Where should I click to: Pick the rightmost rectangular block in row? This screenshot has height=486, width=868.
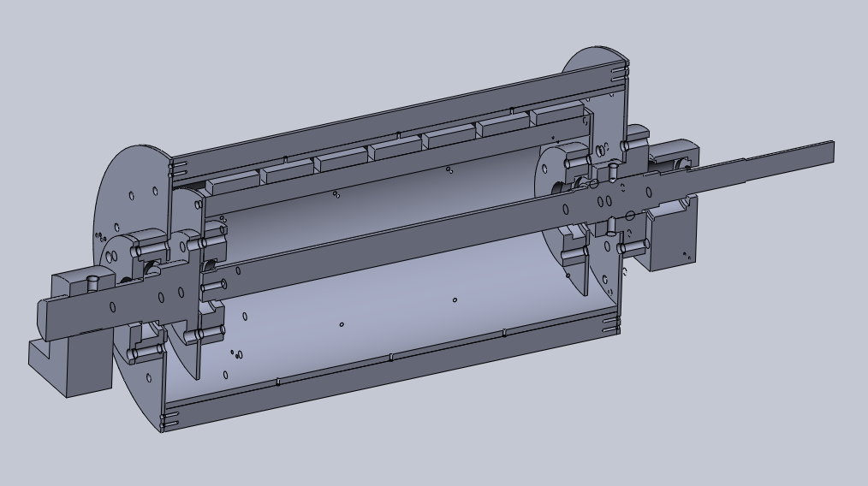[x=556, y=115]
